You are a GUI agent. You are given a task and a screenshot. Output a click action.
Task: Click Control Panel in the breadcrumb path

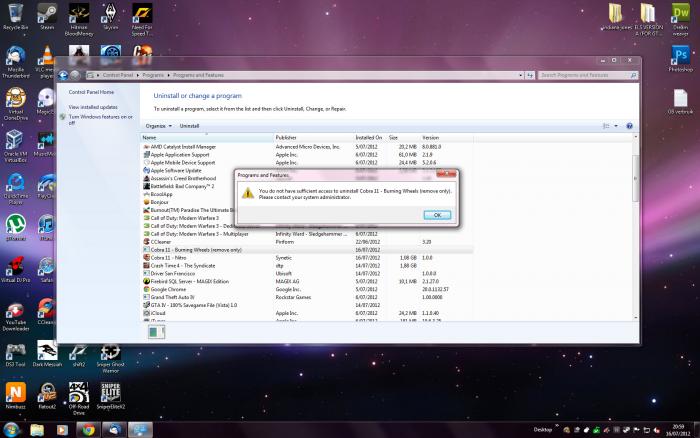118,75
